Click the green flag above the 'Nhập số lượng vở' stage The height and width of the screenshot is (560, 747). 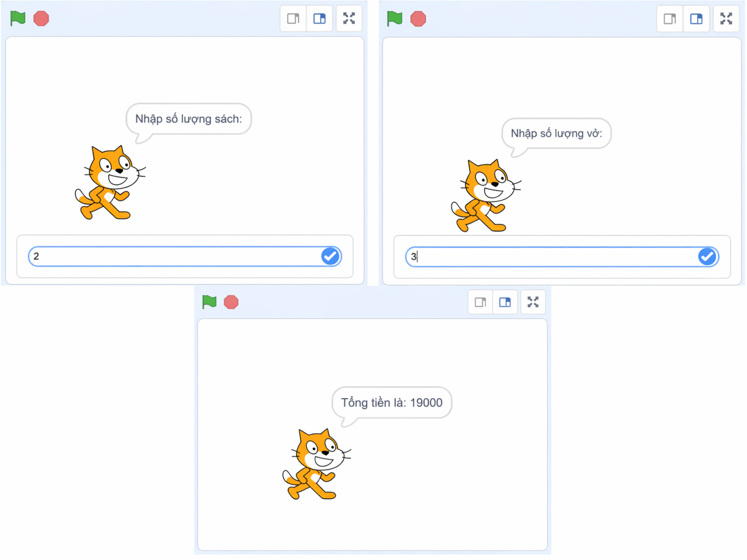pos(395,19)
